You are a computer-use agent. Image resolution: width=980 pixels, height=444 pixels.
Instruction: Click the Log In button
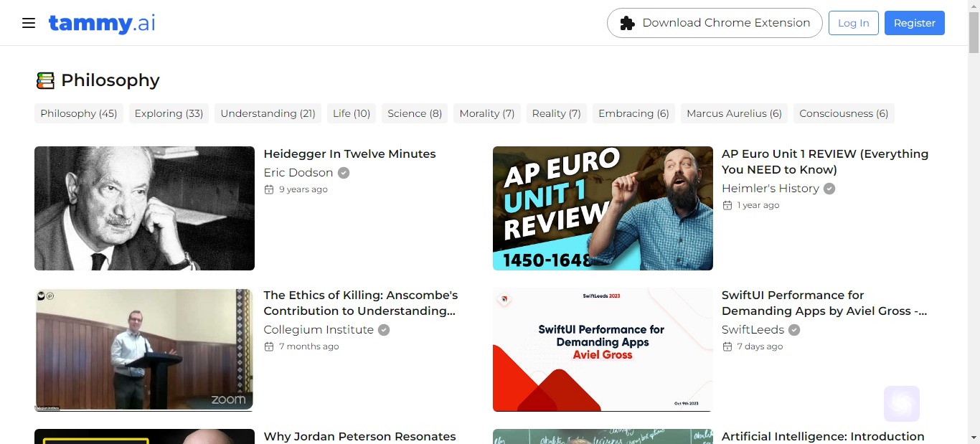click(854, 23)
